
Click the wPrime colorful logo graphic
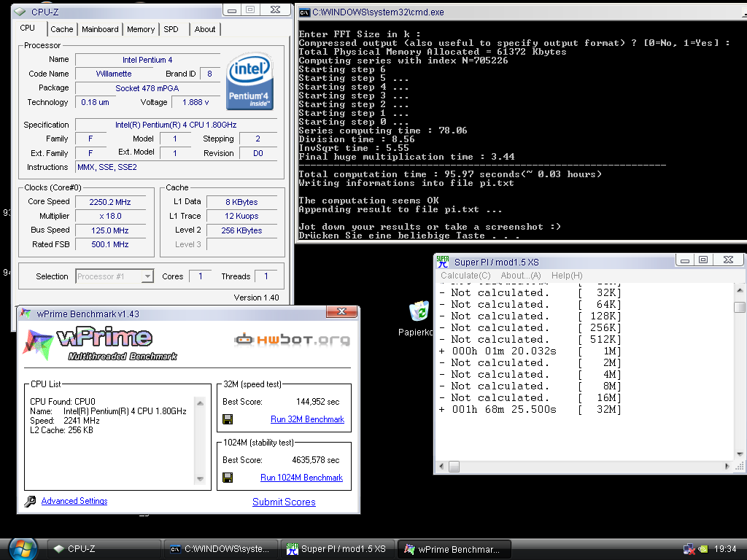click(38, 344)
